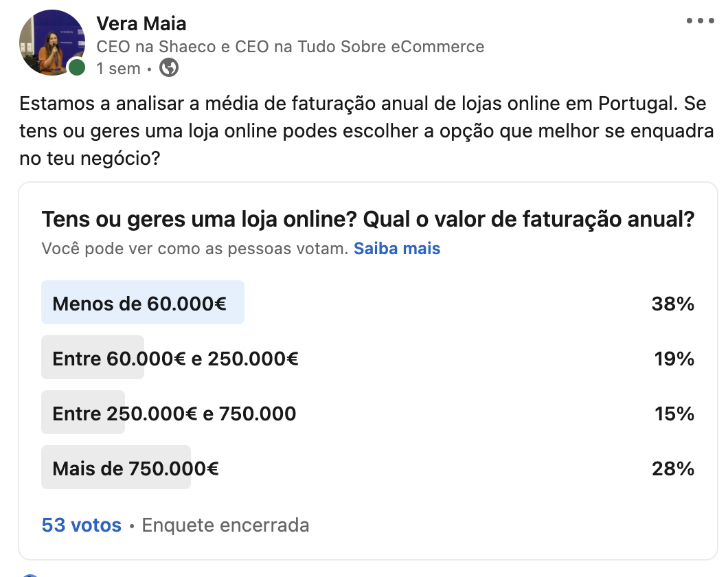This screenshot has height=577, width=728.
Task: Click the globe public visibility icon
Action: (x=168, y=68)
